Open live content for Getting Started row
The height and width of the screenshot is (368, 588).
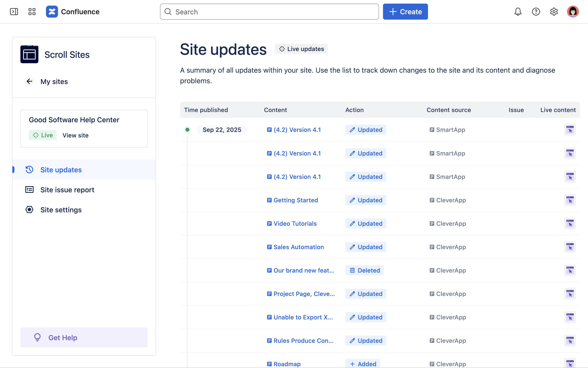tap(570, 200)
